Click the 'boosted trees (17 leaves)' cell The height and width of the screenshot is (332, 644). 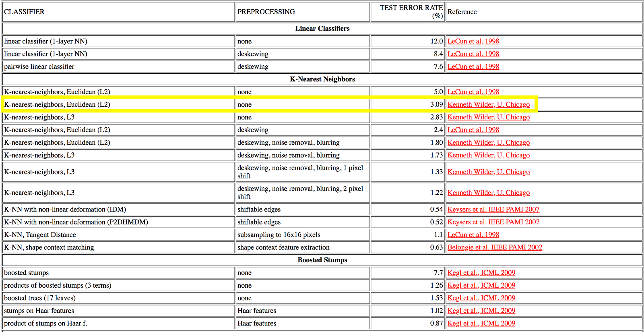coord(119,298)
